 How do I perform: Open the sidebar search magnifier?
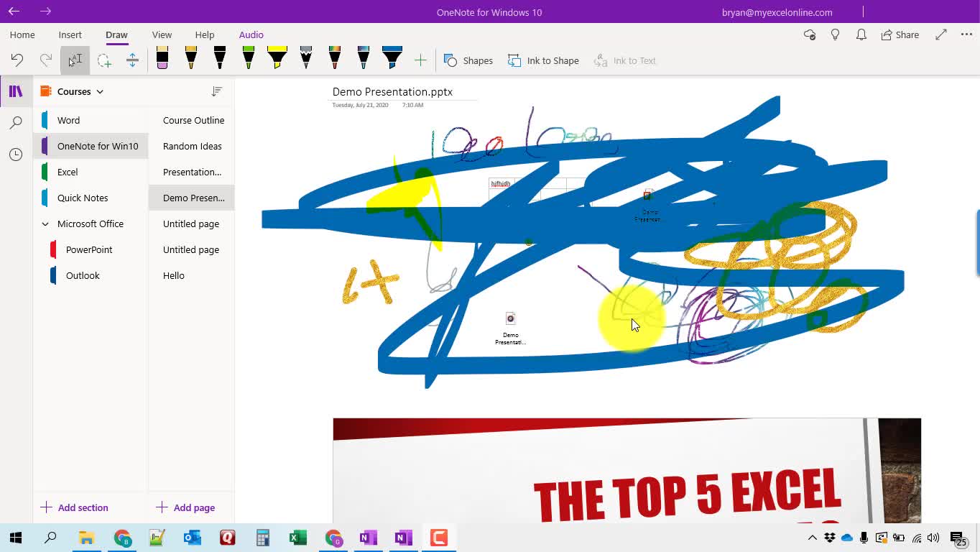pos(16,123)
